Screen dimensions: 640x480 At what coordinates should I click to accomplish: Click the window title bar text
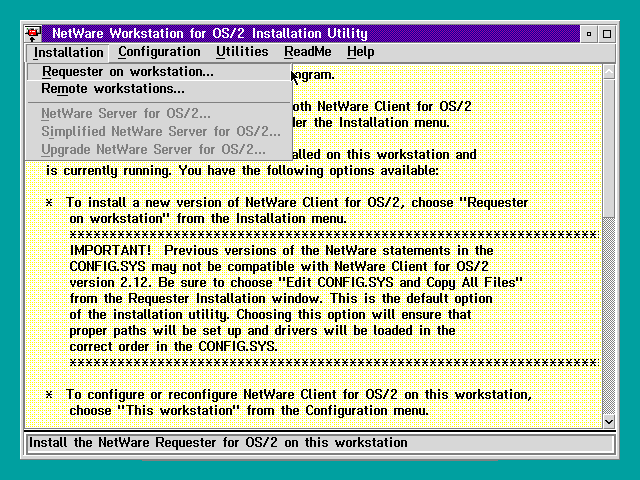click(x=210, y=33)
